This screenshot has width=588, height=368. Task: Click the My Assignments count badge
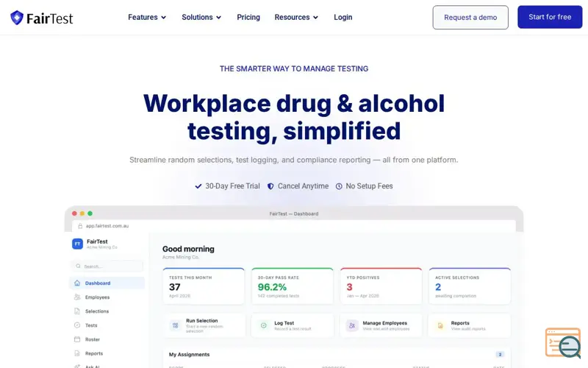[x=500, y=355]
